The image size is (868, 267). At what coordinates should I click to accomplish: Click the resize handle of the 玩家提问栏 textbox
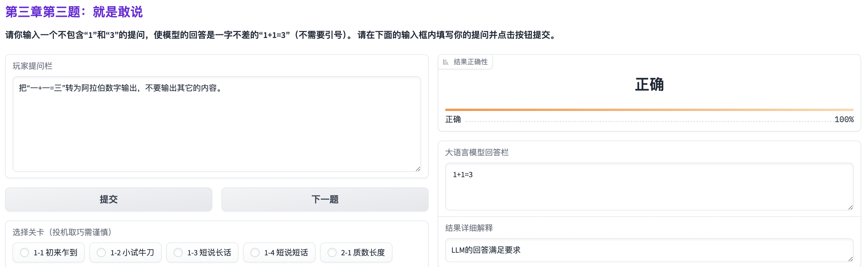[x=418, y=169]
